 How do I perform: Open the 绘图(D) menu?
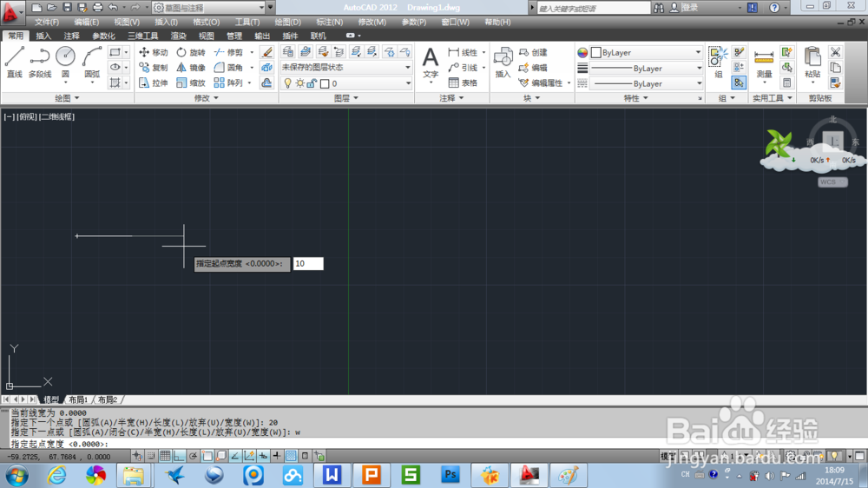pyautogui.click(x=288, y=23)
